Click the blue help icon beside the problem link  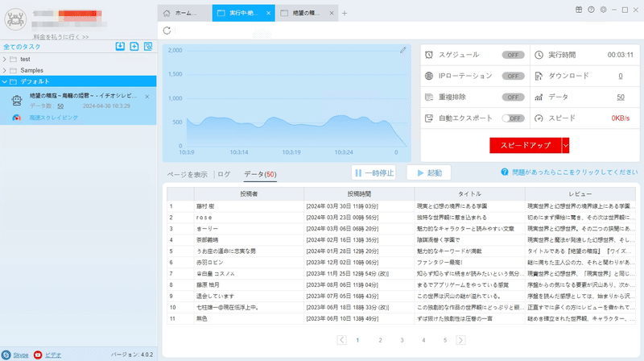pyautogui.click(x=505, y=172)
